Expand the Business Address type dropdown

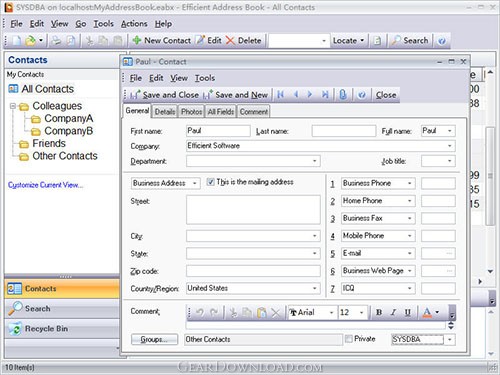click(x=194, y=183)
